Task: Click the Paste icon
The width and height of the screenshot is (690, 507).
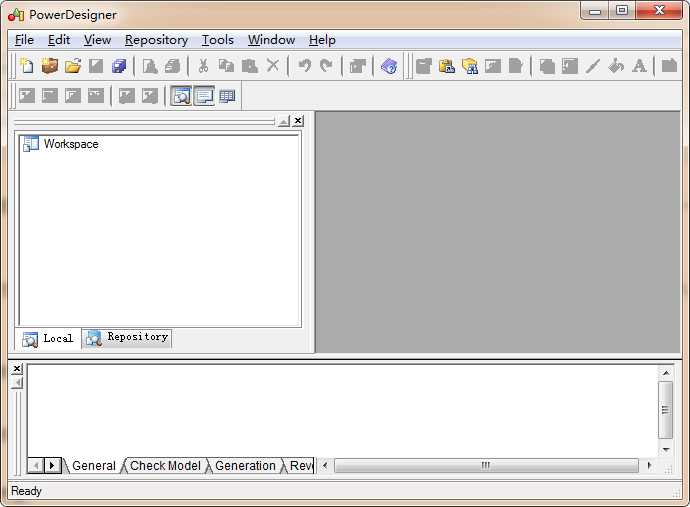Action: (x=250, y=66)
